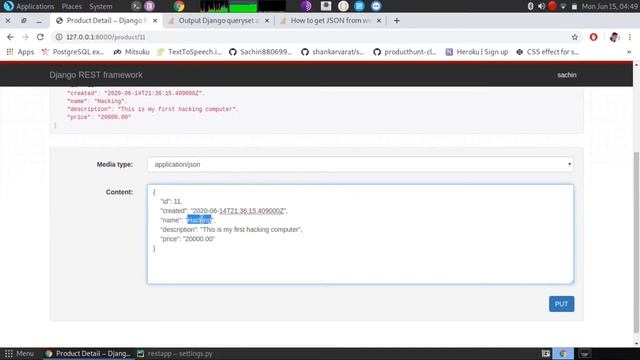The image size is (640, 360).
Task: Submit the form with the PUT button
Action: (x=561, y=304)
